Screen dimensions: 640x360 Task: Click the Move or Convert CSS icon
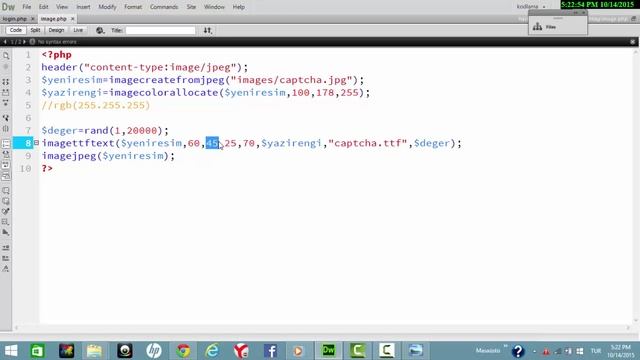click(6, 232)
